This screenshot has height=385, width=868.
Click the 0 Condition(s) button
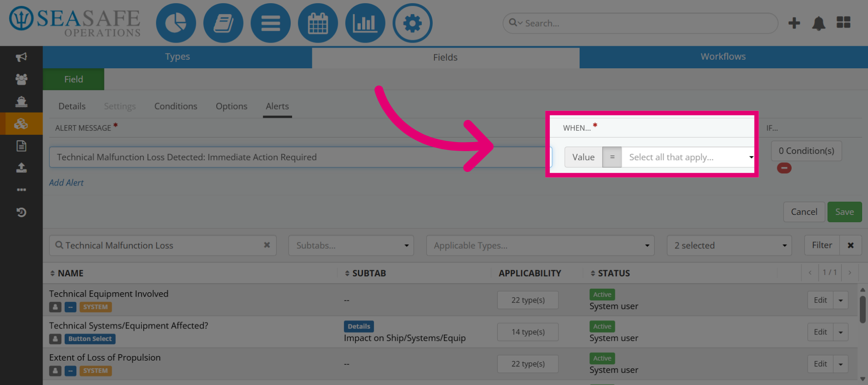[806, 151]
